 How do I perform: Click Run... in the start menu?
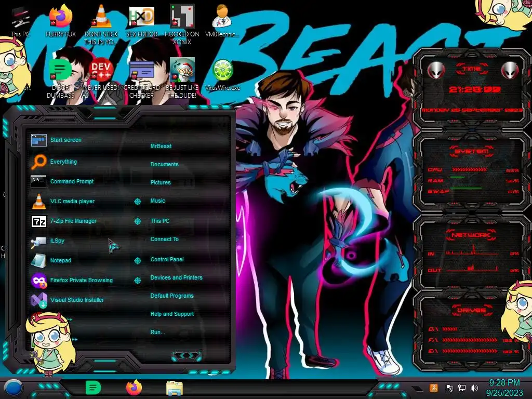158,332
